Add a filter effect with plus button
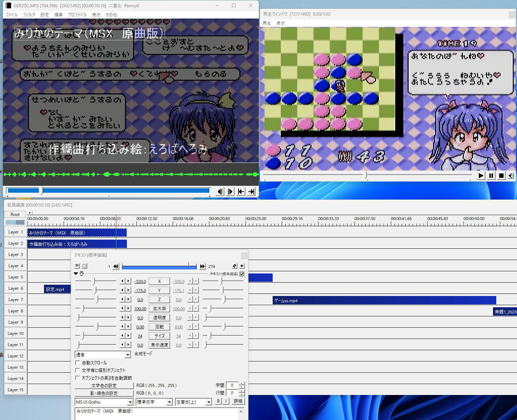Screen dimensions: 517x420 coord(242,266)
